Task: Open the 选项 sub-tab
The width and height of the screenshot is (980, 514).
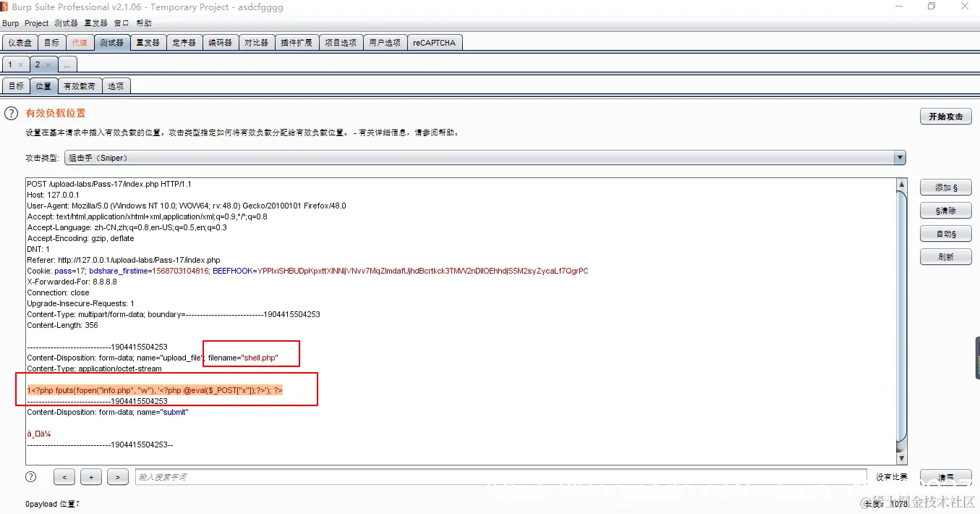Action: coord(116,86)
